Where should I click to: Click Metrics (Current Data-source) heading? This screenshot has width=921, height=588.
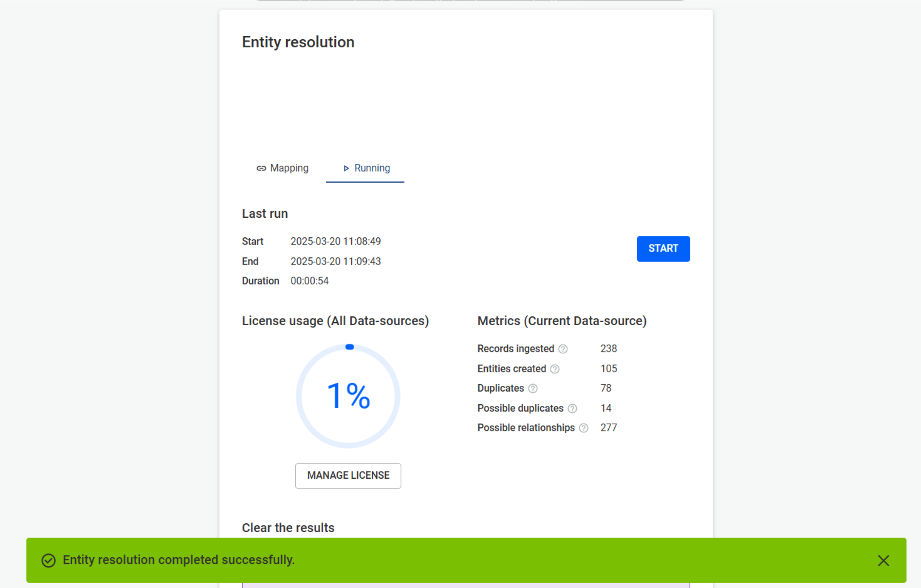coord(562,321)
